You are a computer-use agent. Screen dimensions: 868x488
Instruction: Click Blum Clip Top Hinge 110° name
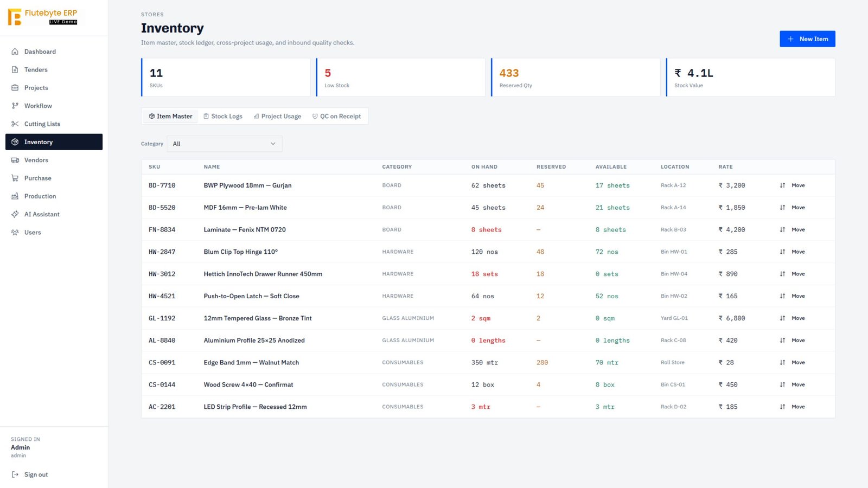click(241, 252)
